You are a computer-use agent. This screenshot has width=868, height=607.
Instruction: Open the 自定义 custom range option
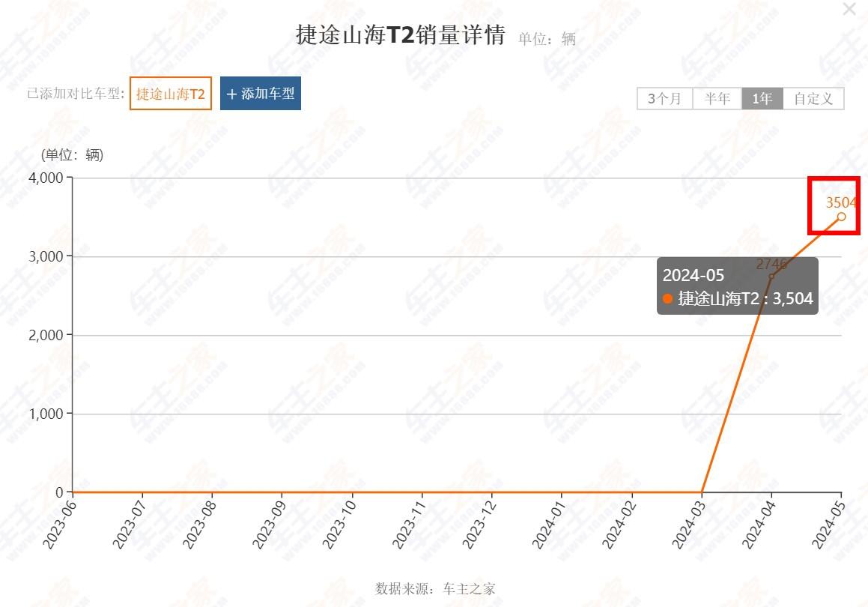[x=813, y=99]
